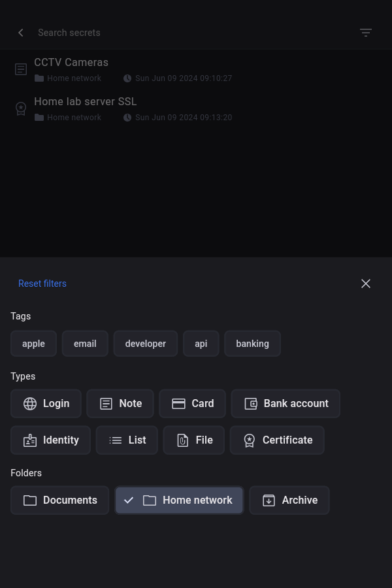Click the back arrow icon

click(x=21, y=33)
